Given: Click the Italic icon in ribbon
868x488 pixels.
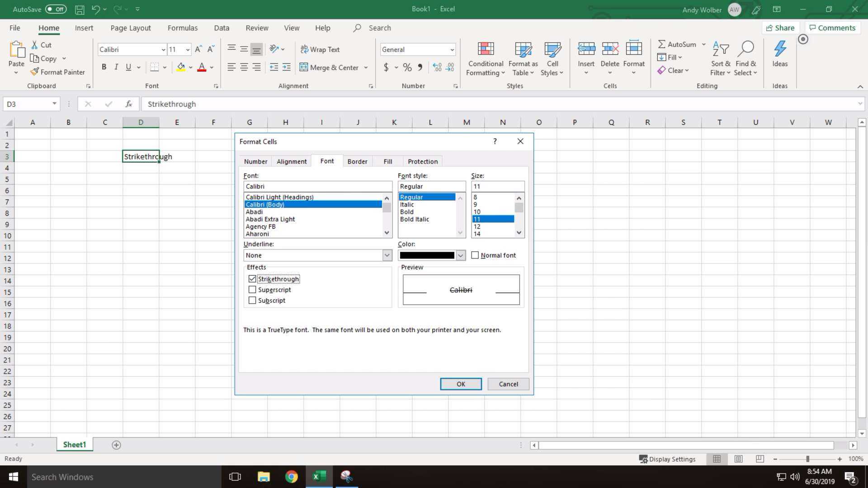Looking at the screenshot, I should click(116, 67).
